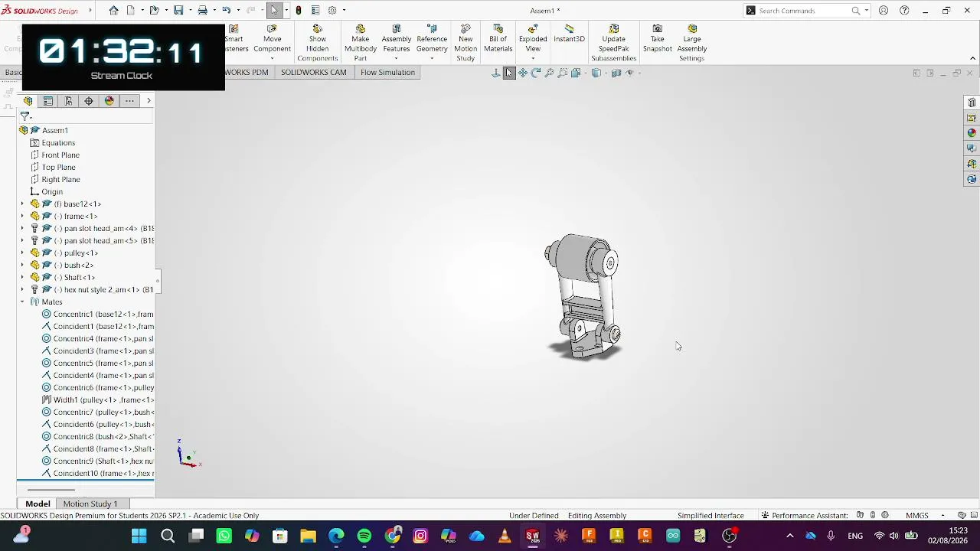The image size is (980, 551).
Task: Toggle Instant3D
Action: [569, 34]
